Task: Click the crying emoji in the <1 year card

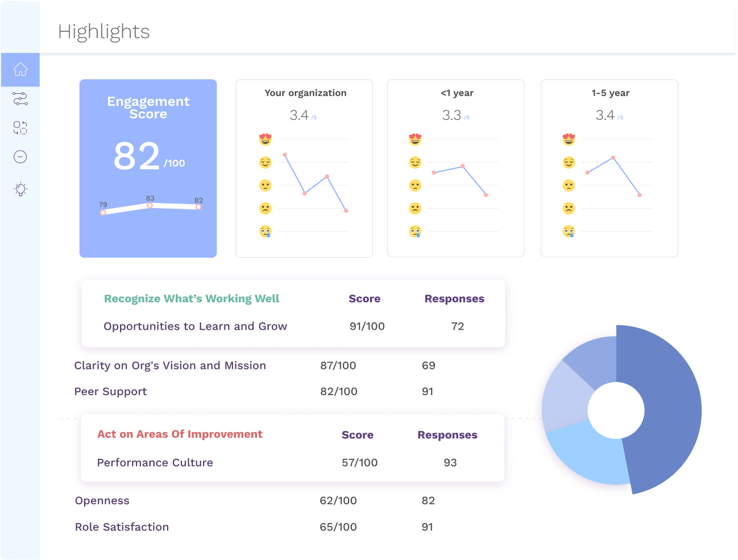Action: pos(415,231)
